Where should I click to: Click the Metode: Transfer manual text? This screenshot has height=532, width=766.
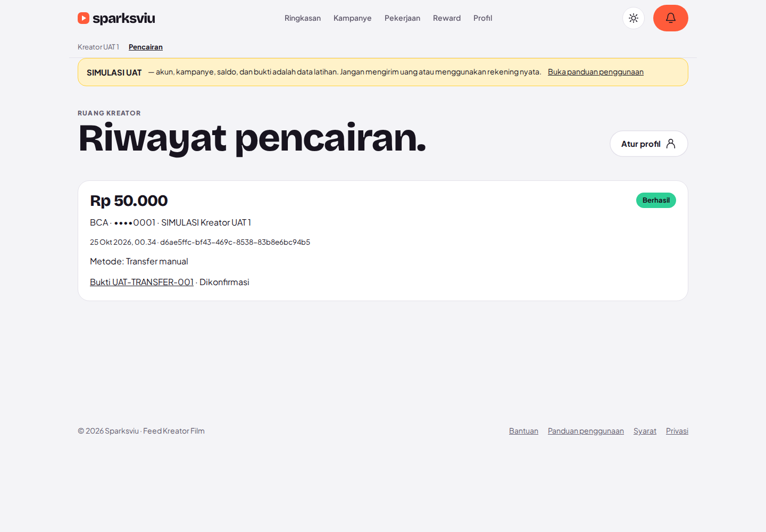(x=139, y=261)
